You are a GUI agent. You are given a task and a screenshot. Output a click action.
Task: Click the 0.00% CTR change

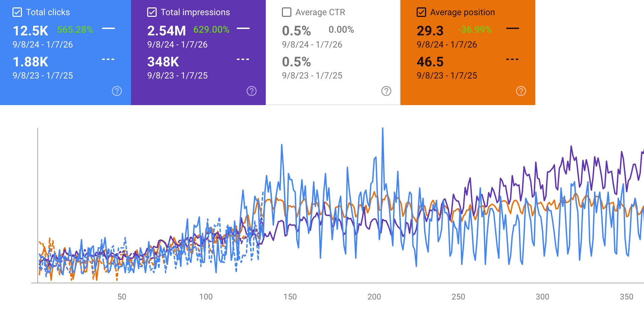[341, 30]
